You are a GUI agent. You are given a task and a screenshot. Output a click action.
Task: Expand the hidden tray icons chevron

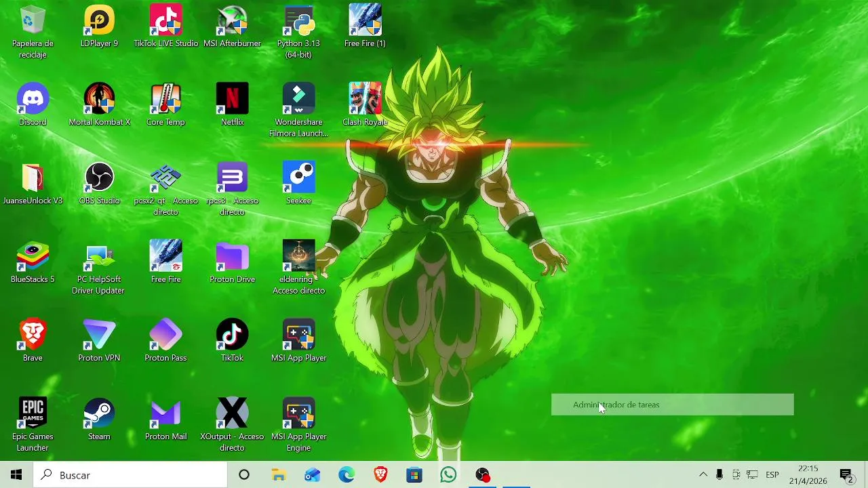(x=703, y=474)
